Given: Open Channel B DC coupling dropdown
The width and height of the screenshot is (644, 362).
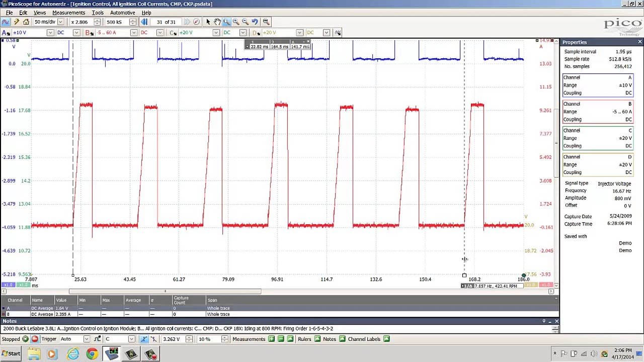Looking at the screenshot, I should point(160,33).
